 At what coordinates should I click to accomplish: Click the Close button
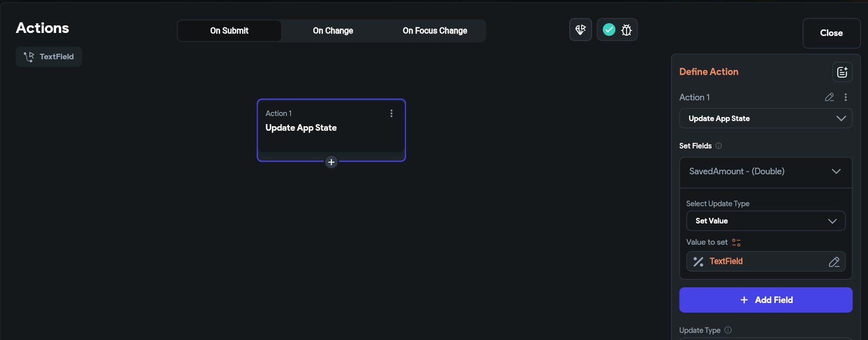coord(831,33)
